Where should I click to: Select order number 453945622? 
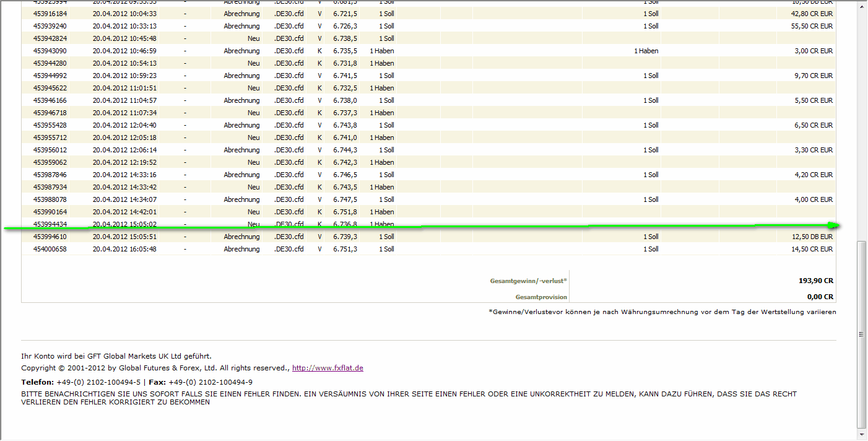(50, 88)
